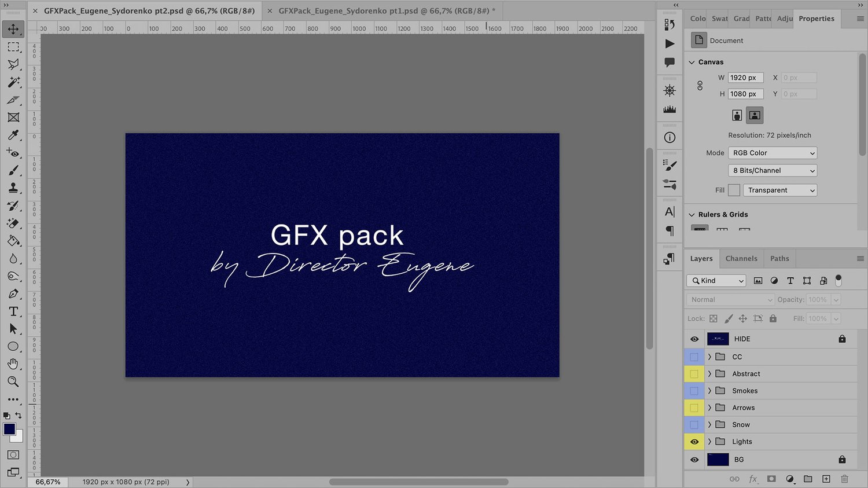Select the Eraser tool
This screenshot has height=488, width=868.
click(x=13, y=223)
